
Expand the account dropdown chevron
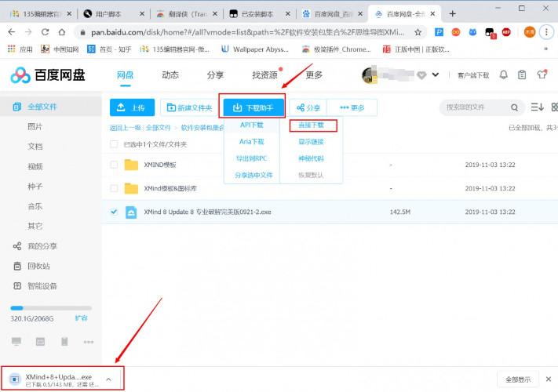(x=436, y=74)
